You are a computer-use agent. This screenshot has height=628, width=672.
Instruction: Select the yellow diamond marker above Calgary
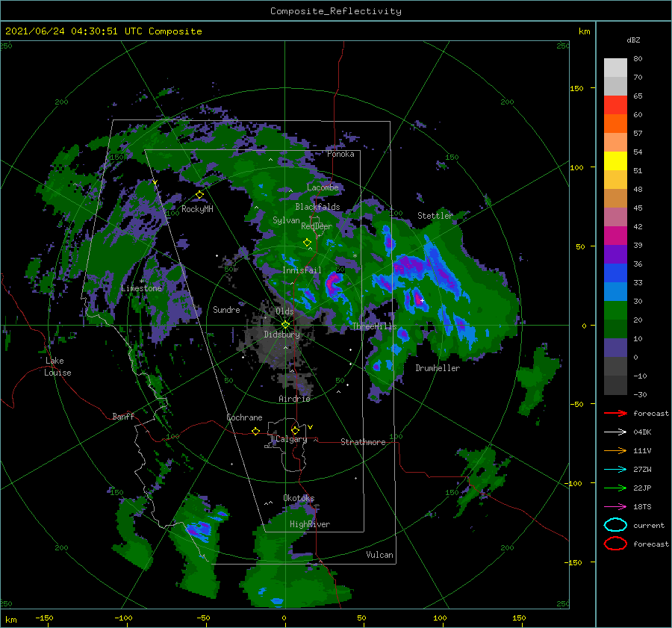pyautogui.click(x=295, y=430)
